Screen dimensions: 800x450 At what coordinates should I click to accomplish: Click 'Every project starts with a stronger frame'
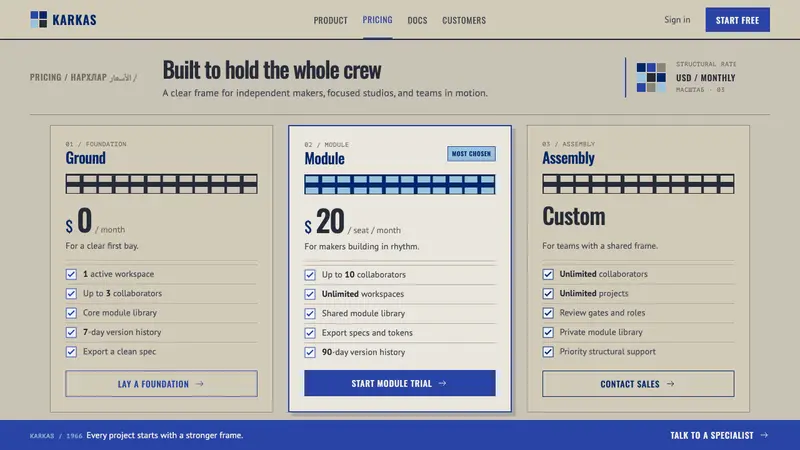coord(164,435)
